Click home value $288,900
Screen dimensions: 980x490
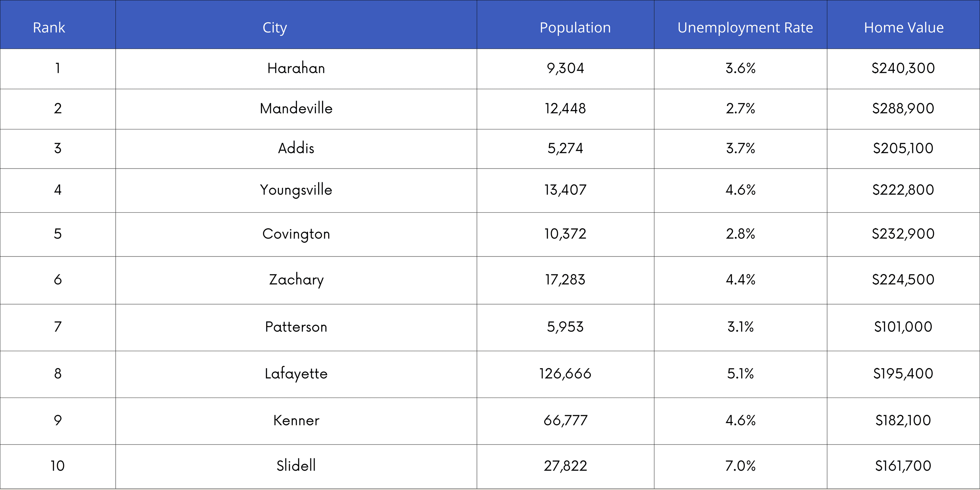903,109
